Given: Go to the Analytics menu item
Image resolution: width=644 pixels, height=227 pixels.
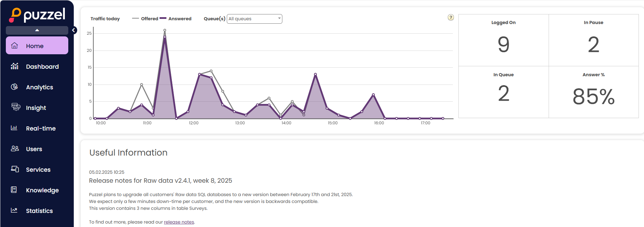Looking at the screenshot, I should coord(39,87).
